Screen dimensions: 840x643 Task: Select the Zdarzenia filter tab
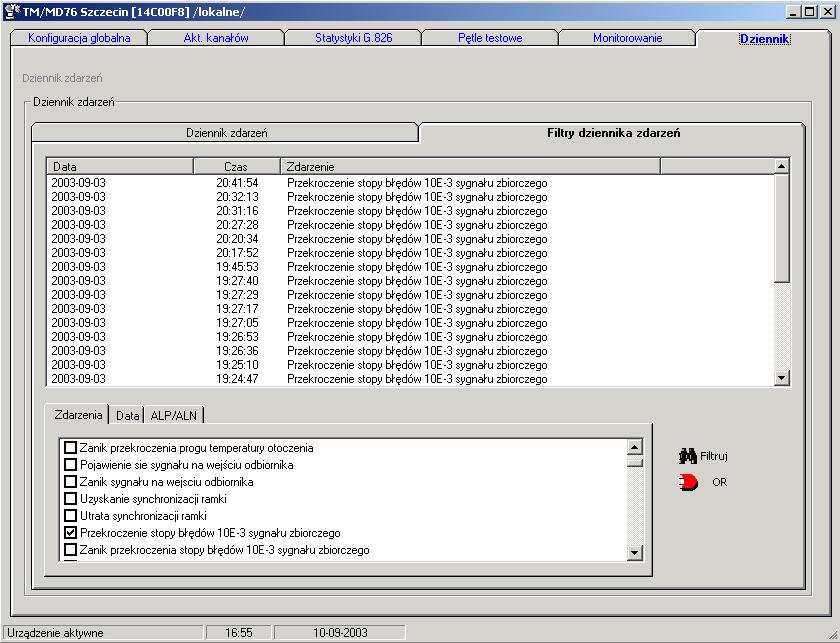coord(78,415)
